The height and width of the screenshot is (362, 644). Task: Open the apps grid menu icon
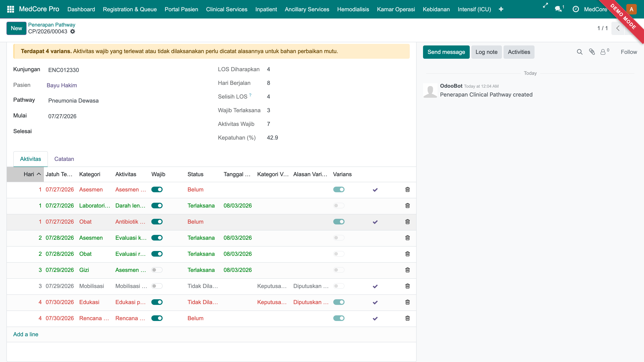(x=10, y=9)
